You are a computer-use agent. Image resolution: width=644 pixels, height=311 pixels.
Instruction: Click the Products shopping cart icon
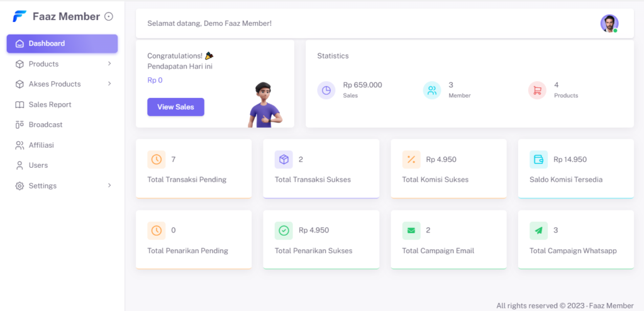[537, 90]
